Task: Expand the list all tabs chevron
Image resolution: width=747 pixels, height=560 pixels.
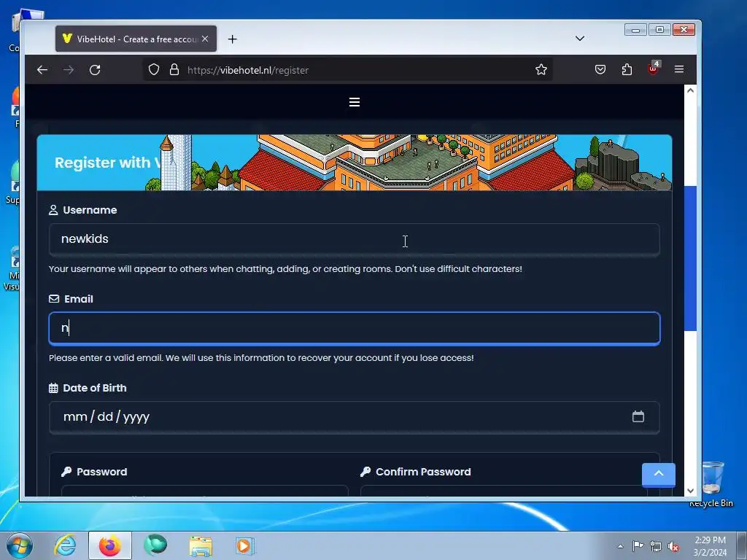Action: point(580,38)
